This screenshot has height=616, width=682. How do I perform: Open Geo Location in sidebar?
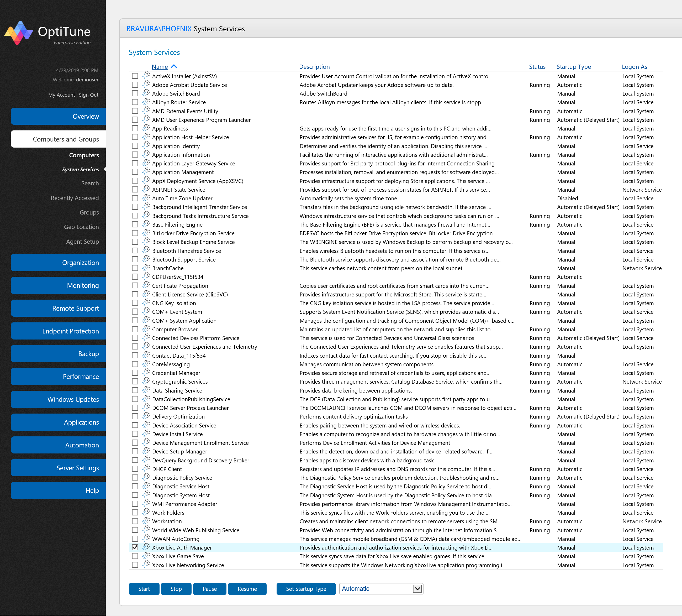[81, 227]
